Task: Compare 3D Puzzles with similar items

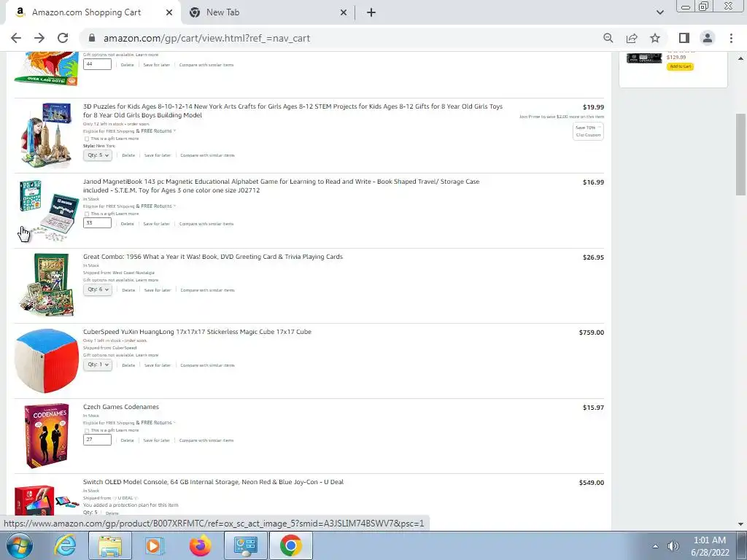Action: tap(207, 155)
